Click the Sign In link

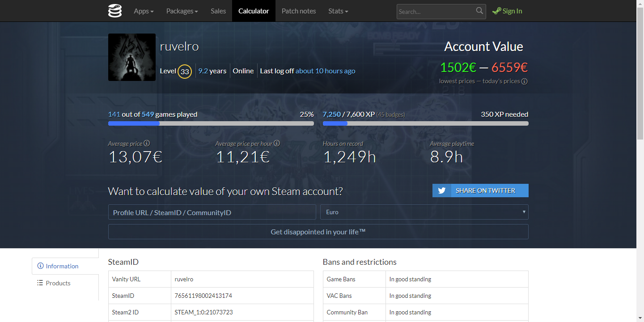507,11
